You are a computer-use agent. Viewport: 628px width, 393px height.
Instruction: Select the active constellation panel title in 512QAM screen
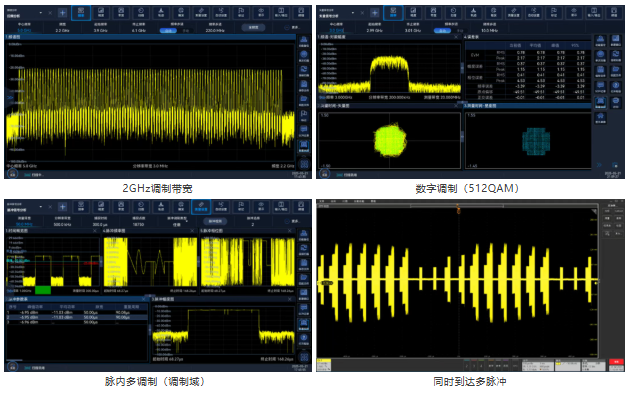tap(480, 106)
